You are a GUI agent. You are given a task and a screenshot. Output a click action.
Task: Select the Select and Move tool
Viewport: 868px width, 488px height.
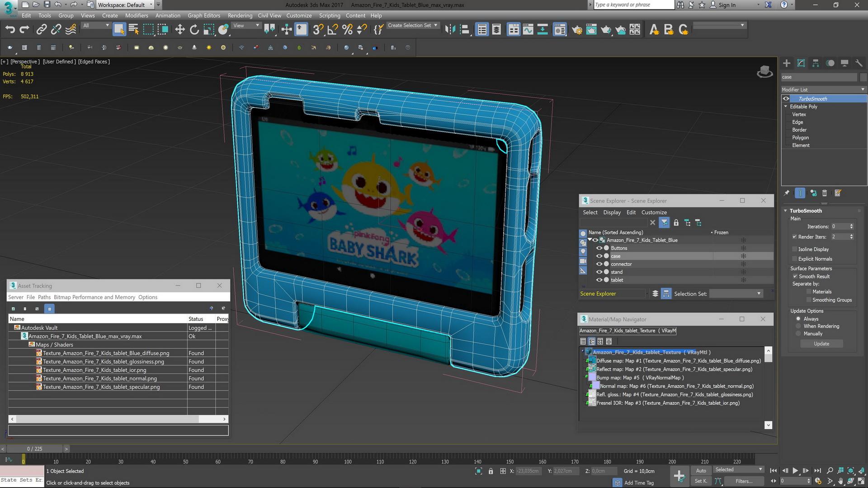coord(180,30)
